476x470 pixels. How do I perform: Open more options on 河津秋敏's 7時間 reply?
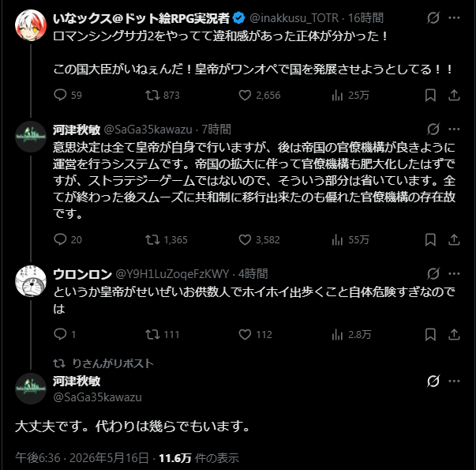coord(454,129)
